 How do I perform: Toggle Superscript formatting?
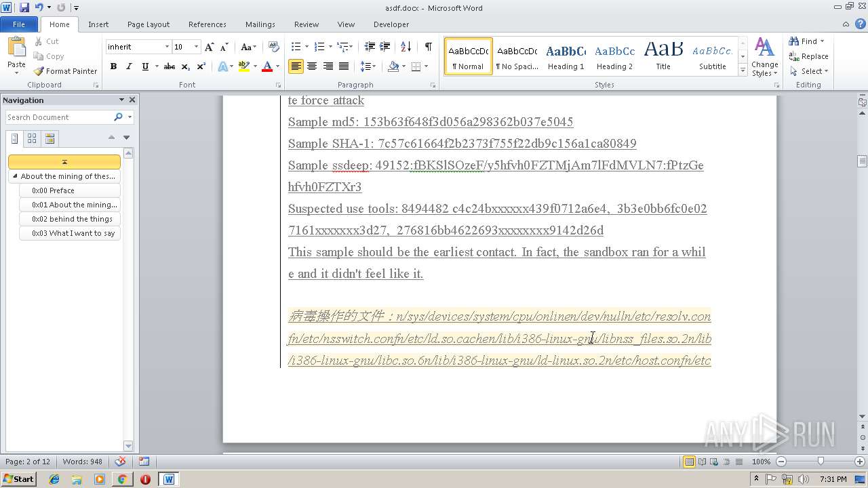click(201, 66)
